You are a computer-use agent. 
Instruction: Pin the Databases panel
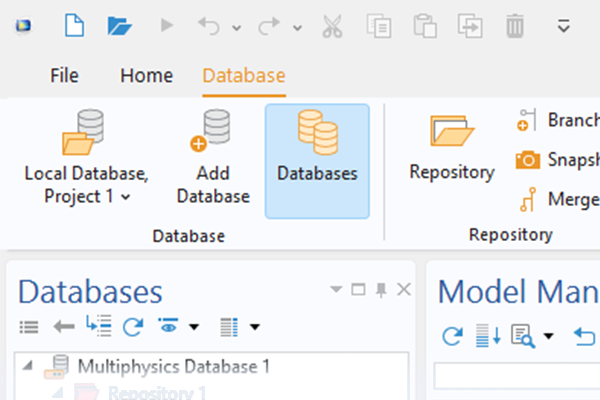click(x=381, y=290)
